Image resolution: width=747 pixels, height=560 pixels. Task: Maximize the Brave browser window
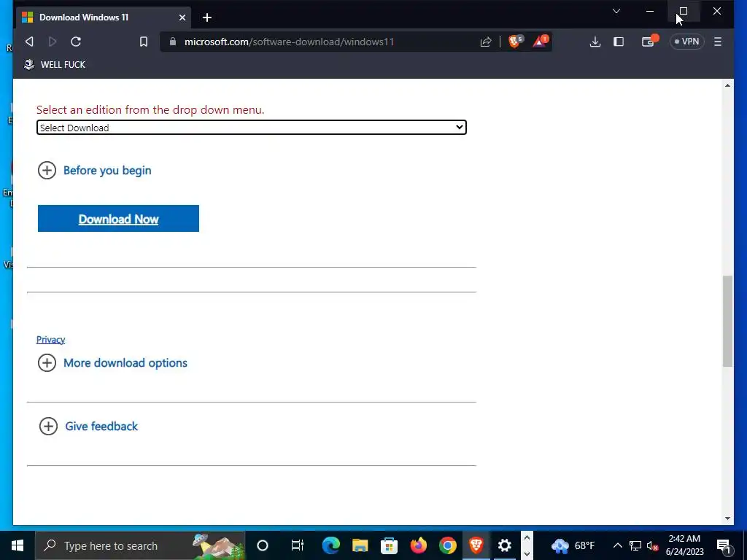(x=683, y=11)
